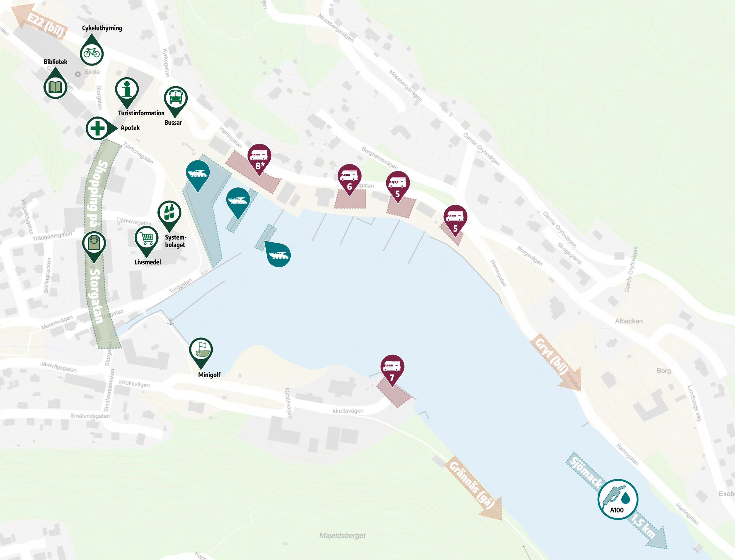Select the Bibliotek book marker
Screen dimensions: 735x560
pyautogui.click(x=55, y=84)
